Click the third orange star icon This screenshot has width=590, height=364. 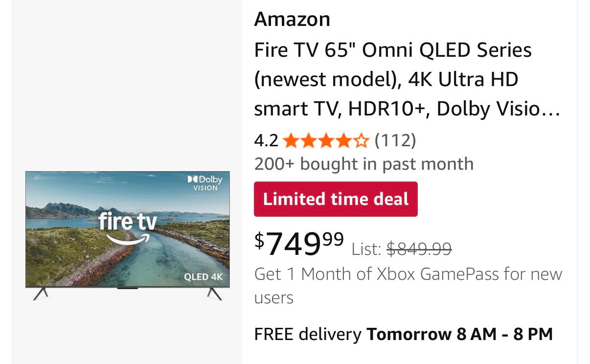pyautogui.click(x=327, y=140)
